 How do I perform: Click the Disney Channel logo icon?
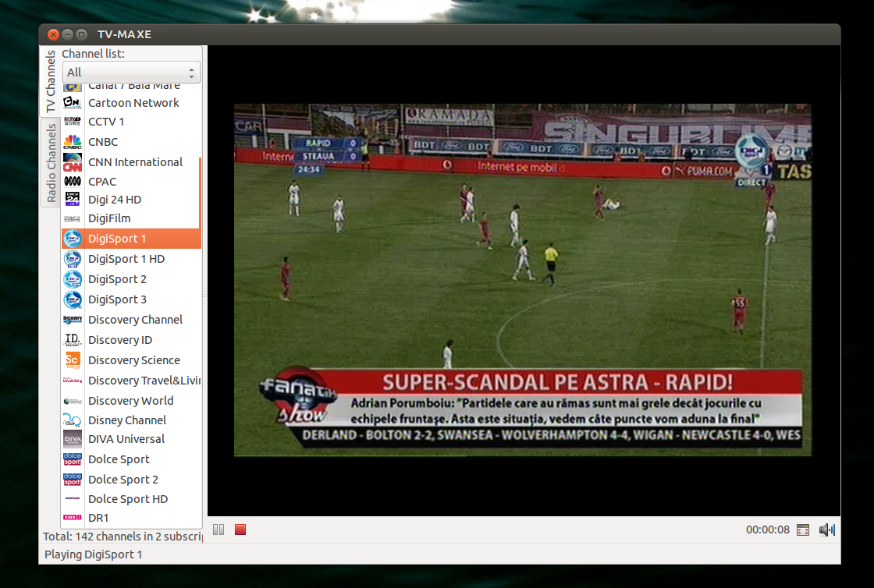point(73,420)
